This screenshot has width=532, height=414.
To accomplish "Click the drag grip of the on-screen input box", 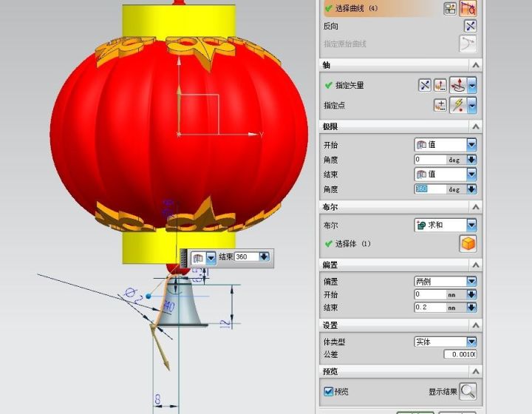I will [x=183, y=258].
